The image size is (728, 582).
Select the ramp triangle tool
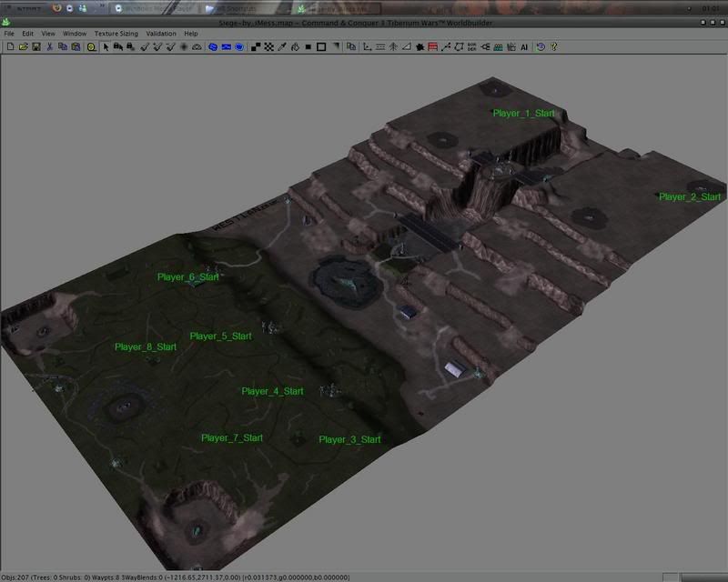point(406,47)
